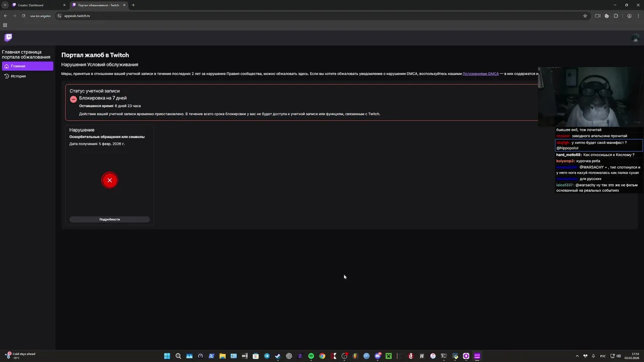Open the tab search dropdown arrow
This screenshot has height=362, width=644.
5,5
